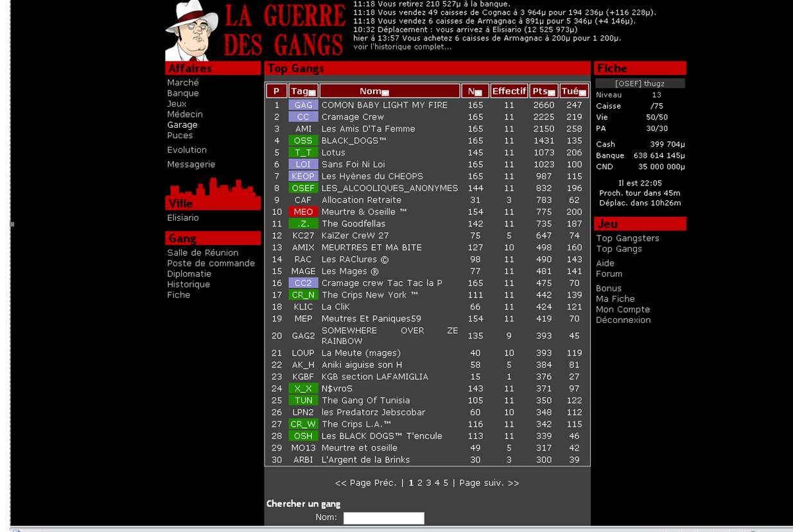
Task: Click the La Guerre des Gangs title banner
Action: (285, 31)
